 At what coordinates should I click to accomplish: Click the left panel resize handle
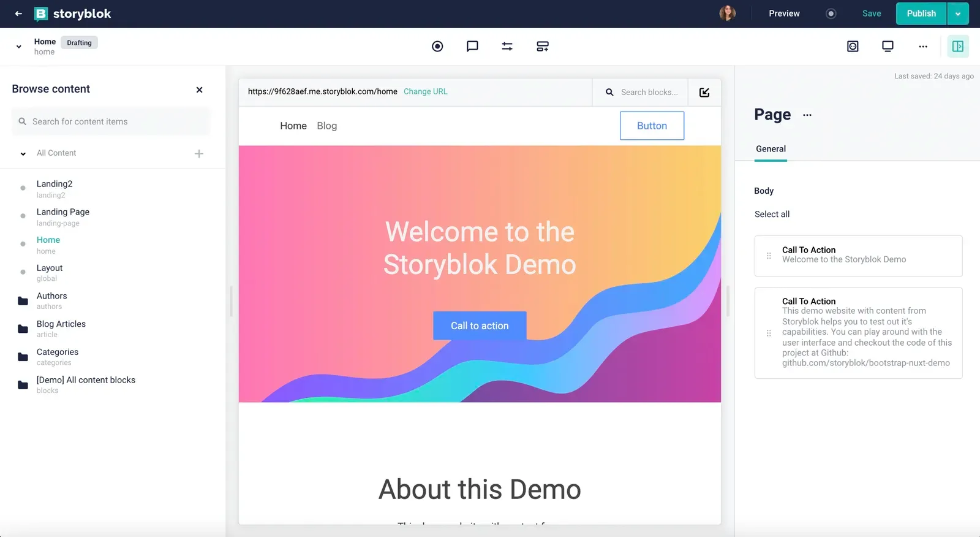pyautogui.click(x=232, y=301)
